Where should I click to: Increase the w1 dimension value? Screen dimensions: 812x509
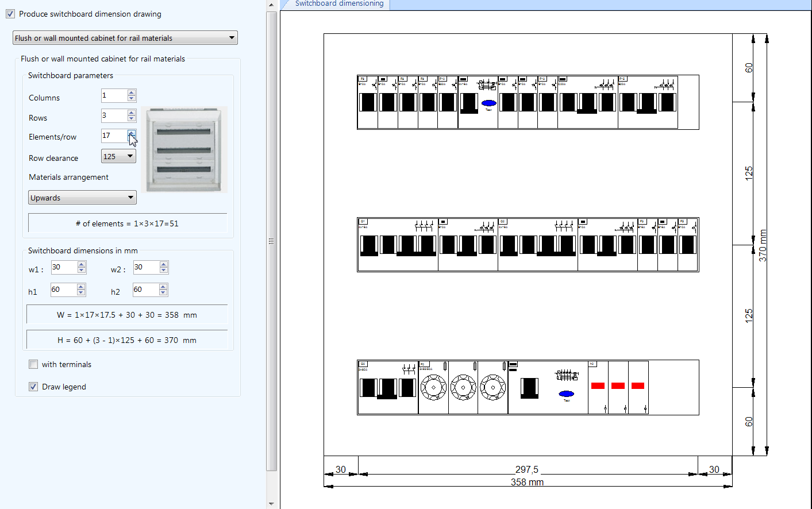[x=82, y=264]
